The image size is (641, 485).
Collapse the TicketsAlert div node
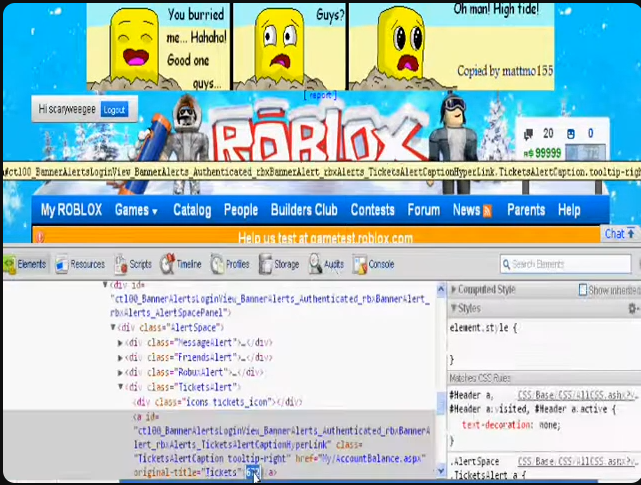(x=121, y=387)
